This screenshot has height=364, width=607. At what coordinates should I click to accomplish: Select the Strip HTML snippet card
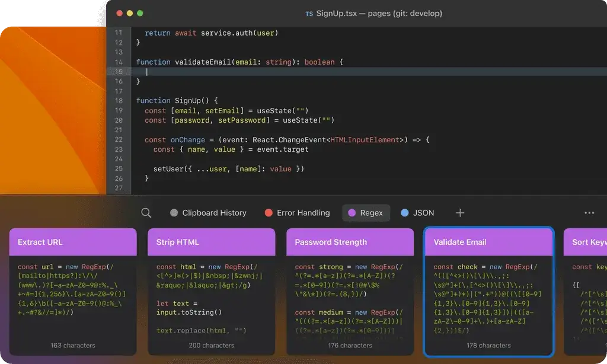[211, 290]
